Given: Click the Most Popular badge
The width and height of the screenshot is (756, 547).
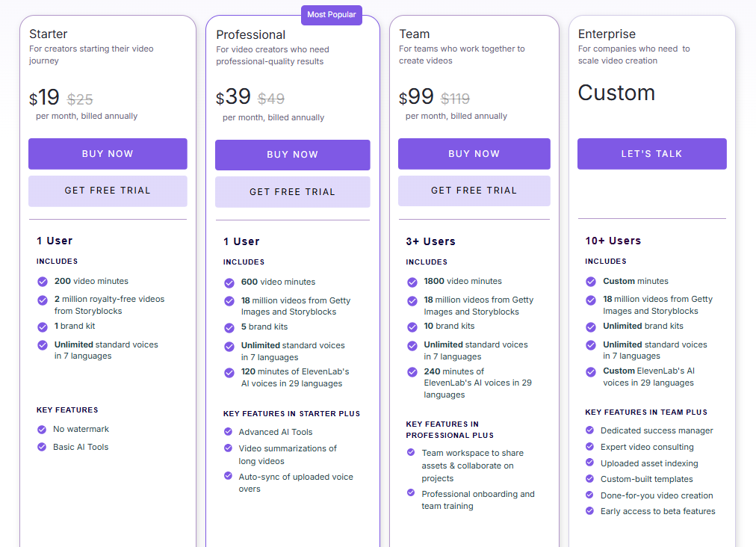Looking at the screenshot, I should [x=332, y=15].
